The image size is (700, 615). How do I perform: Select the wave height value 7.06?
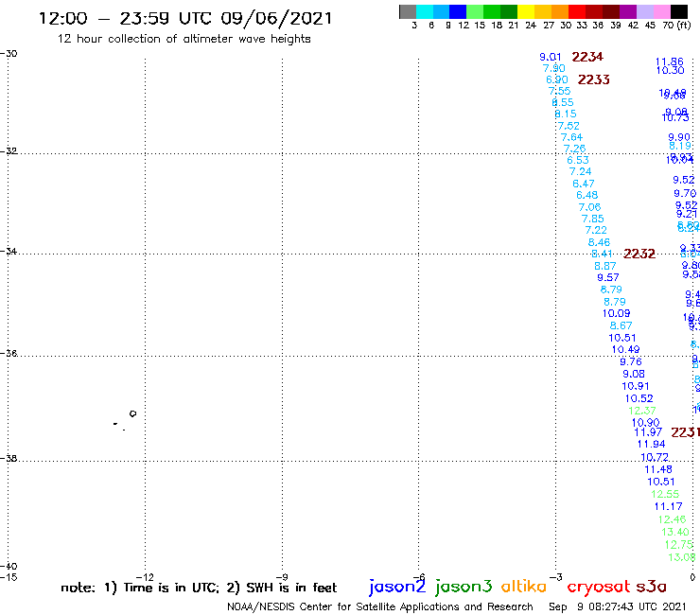(589, 207)
